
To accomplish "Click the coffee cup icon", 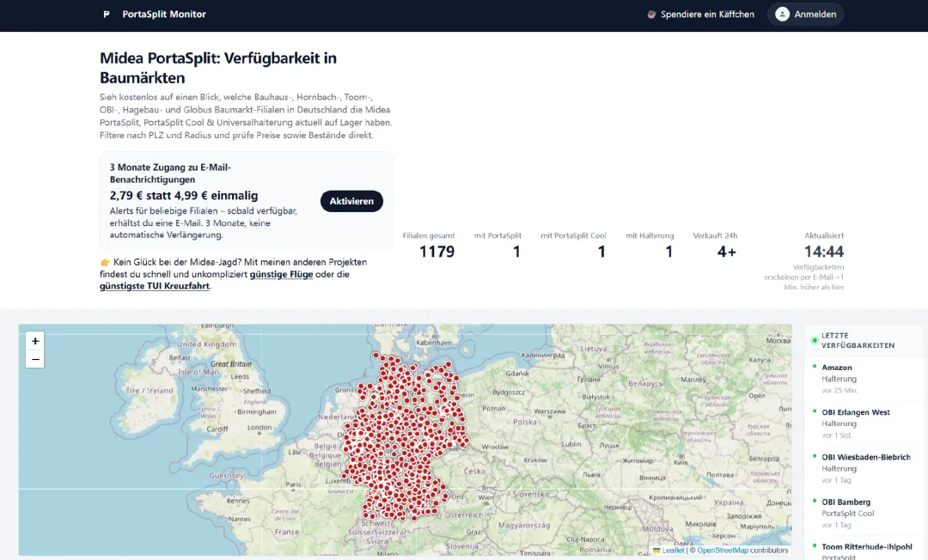I will (x=651, y=15).
